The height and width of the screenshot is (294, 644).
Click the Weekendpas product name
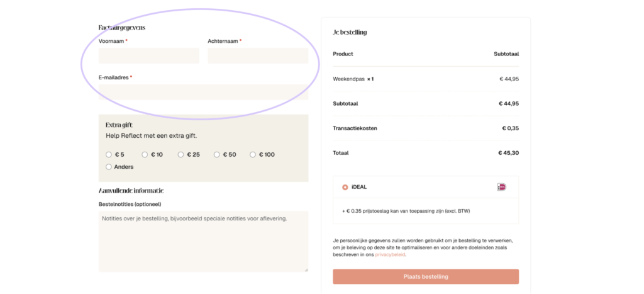pyautogui.click(x=349, y=79)
